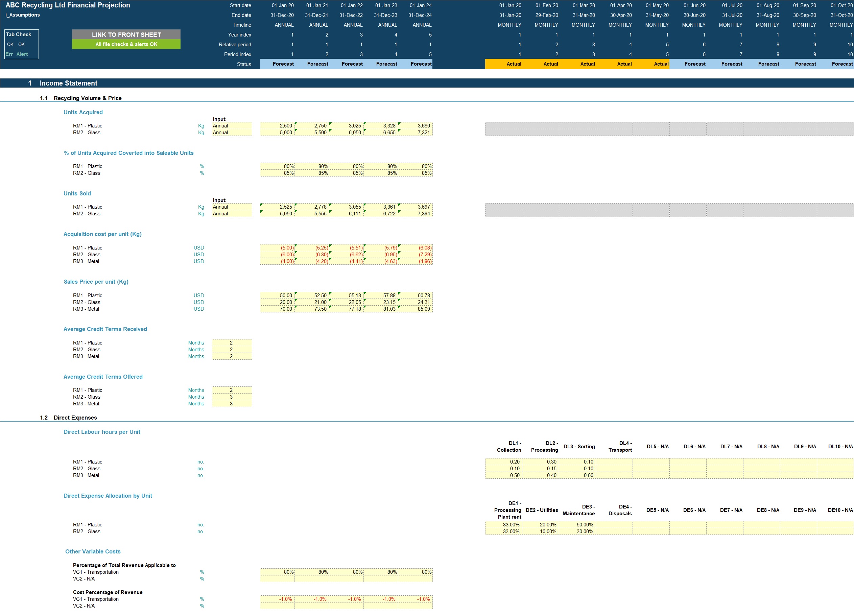This screenshot has width=854, height=616.
Task: Select RM1 Plastic Units Sold Annual input cell
Action: click(232, 207)
